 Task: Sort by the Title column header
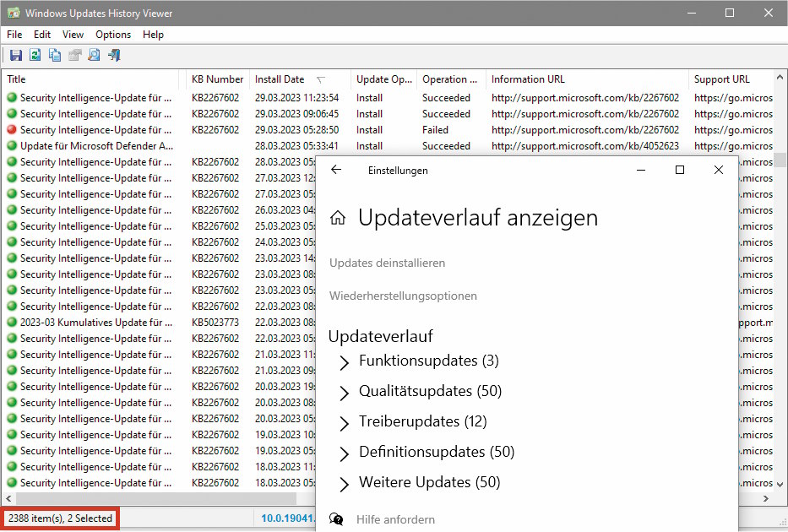coord(91,79)
